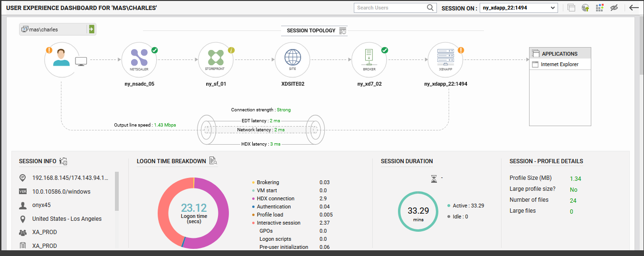The image size is (644, 256).
Task: Select the StoreFront node ny_sf_01
Action: point(216,59)
